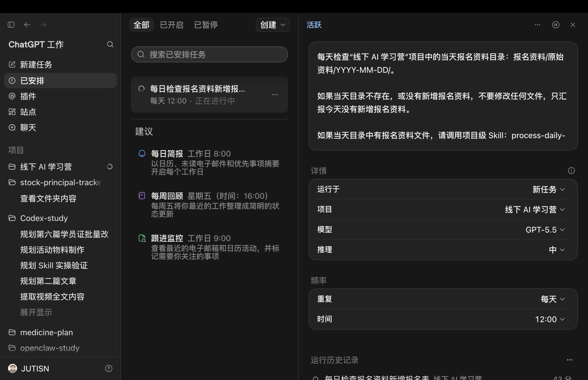This screenshot has height=380, width=588.
Task: Click the 已安排 clock icon
Action: (x=12, y=81)
